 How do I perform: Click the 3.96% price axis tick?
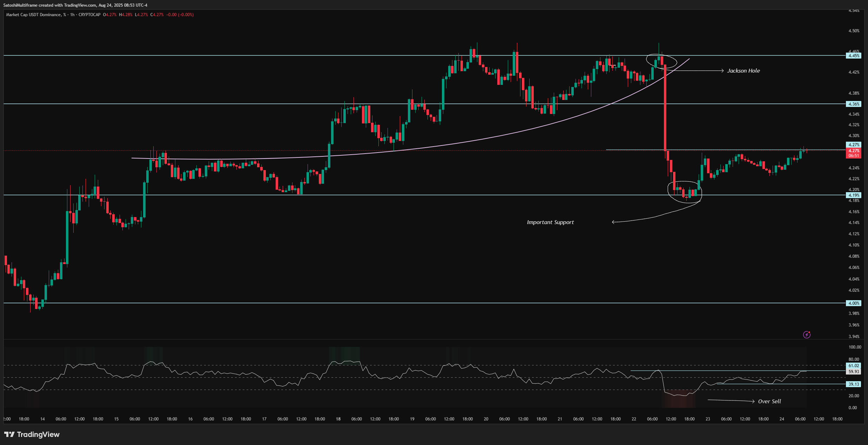click(854, 325)
